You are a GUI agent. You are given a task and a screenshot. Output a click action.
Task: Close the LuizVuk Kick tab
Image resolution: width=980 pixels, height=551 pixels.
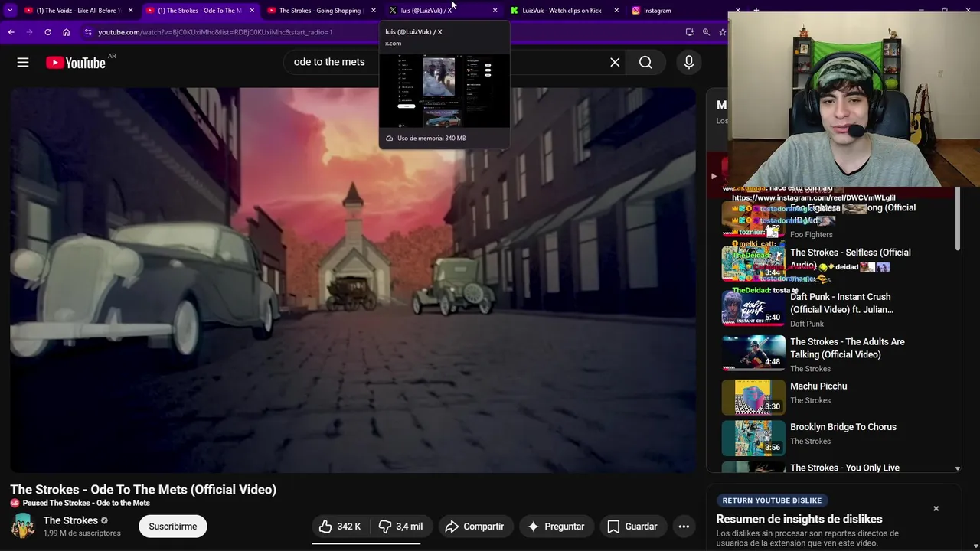tap(616, 11)
